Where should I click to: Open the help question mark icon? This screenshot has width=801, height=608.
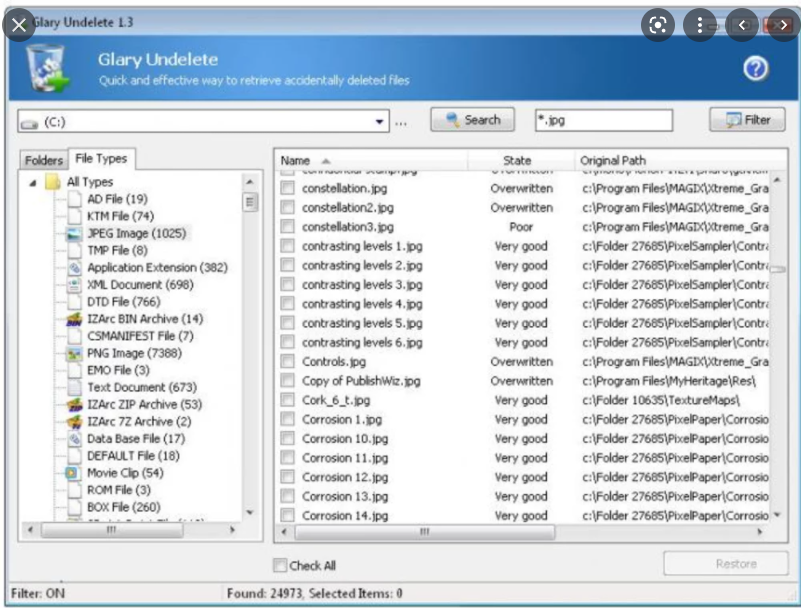(x=756, y=68)
